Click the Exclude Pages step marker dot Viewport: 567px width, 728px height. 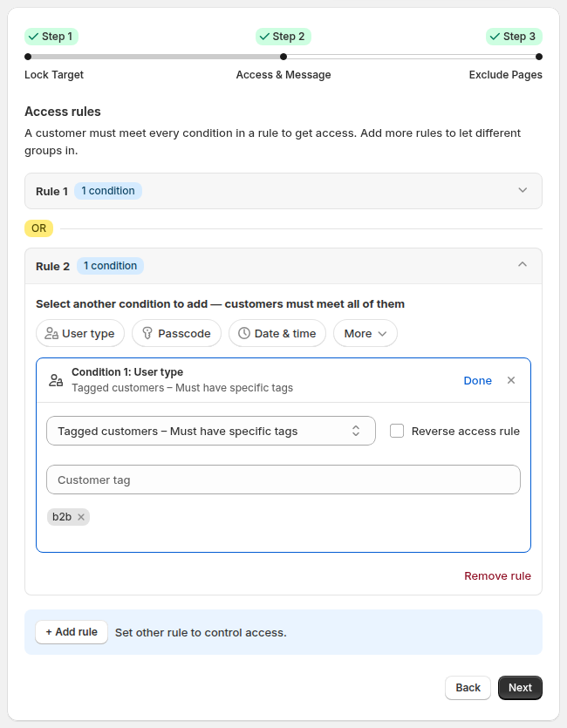[539, 57]
